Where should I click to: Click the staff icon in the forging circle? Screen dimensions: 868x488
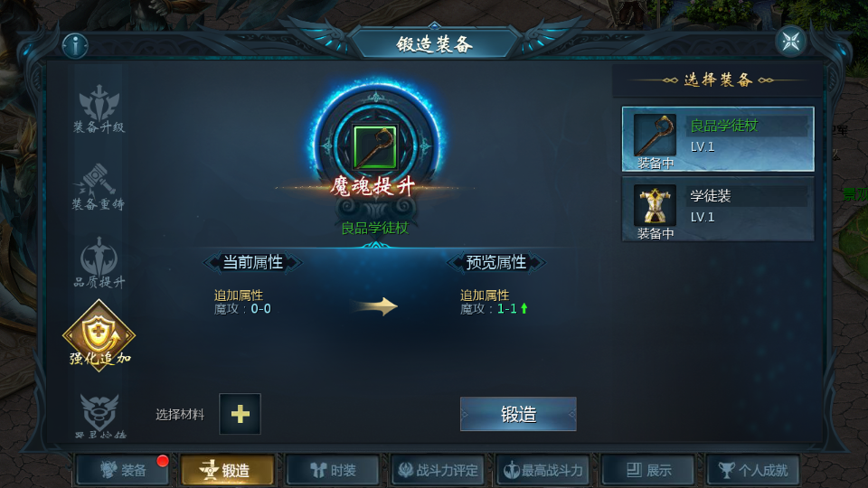tap(375, 146)
